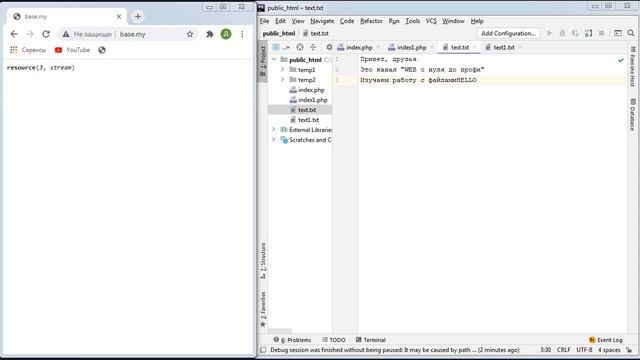Image resolution: width=640 pixels, height=360 pixels.
Task: Open the VCS menu
Action: click(x=431, y=21)
